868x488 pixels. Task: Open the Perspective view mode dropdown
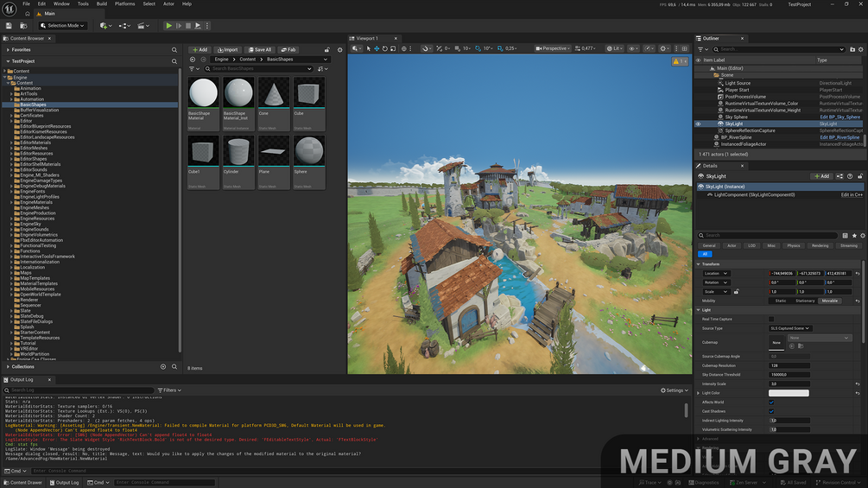click(553, 48)
